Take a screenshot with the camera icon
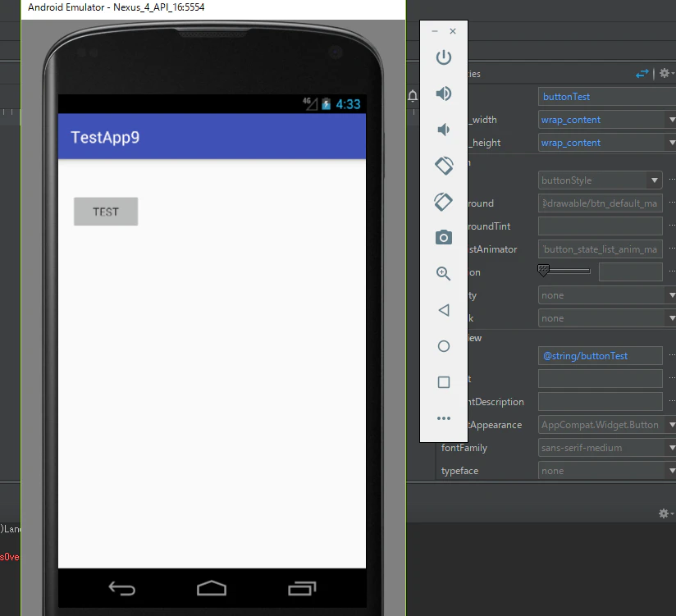 [x=444, y=238]
